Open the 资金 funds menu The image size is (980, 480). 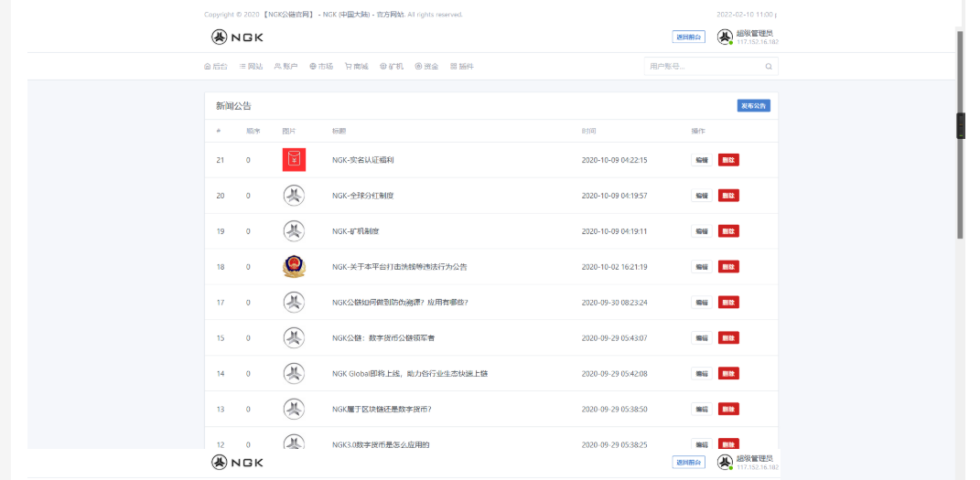(426, 66)
